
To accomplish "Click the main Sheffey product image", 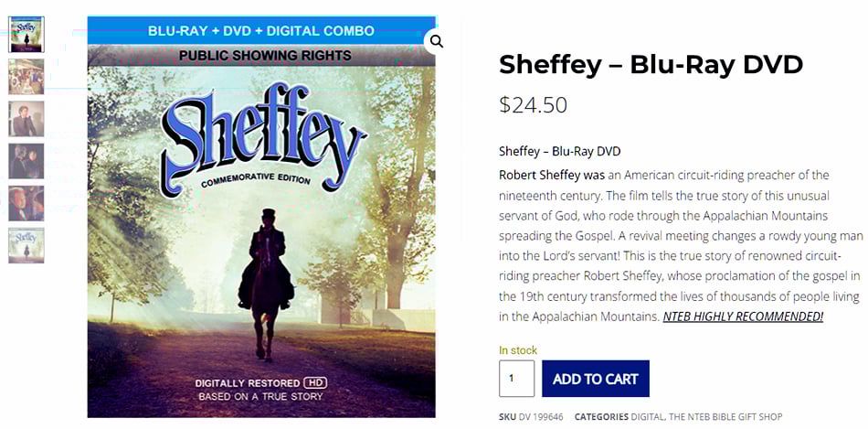I will (x=261, y=274).
